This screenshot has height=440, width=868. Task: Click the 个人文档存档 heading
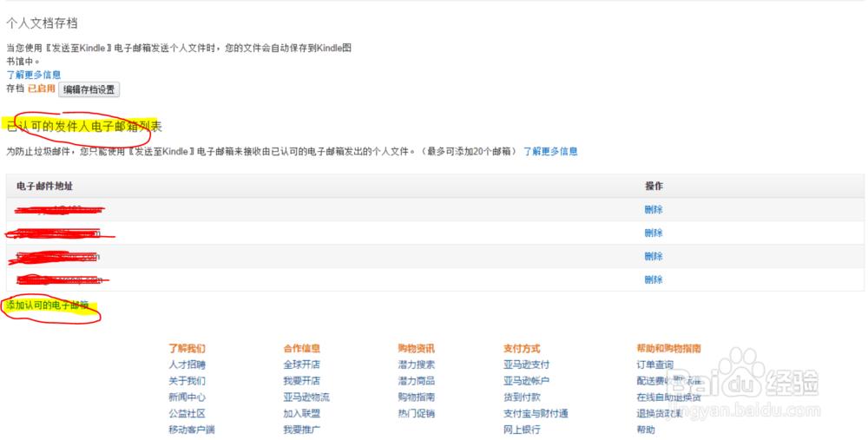(x=42, y=23)
